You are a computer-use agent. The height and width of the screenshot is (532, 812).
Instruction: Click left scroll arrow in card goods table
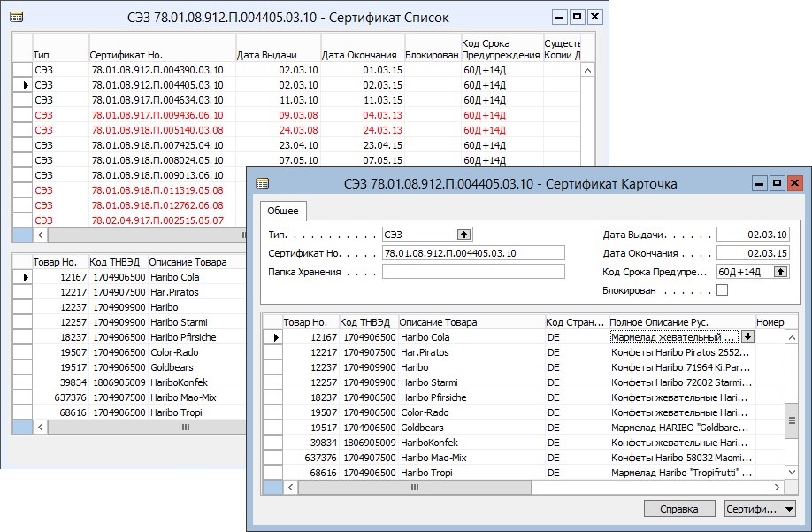pos(291,488)
